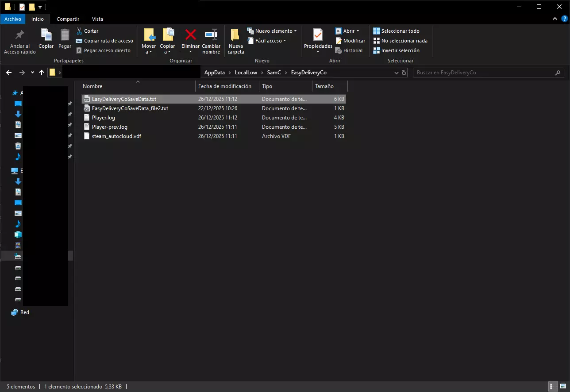Open the Abrir dropdown in ribbon
This screenshot has width=570, height=392.
(347, 31)
